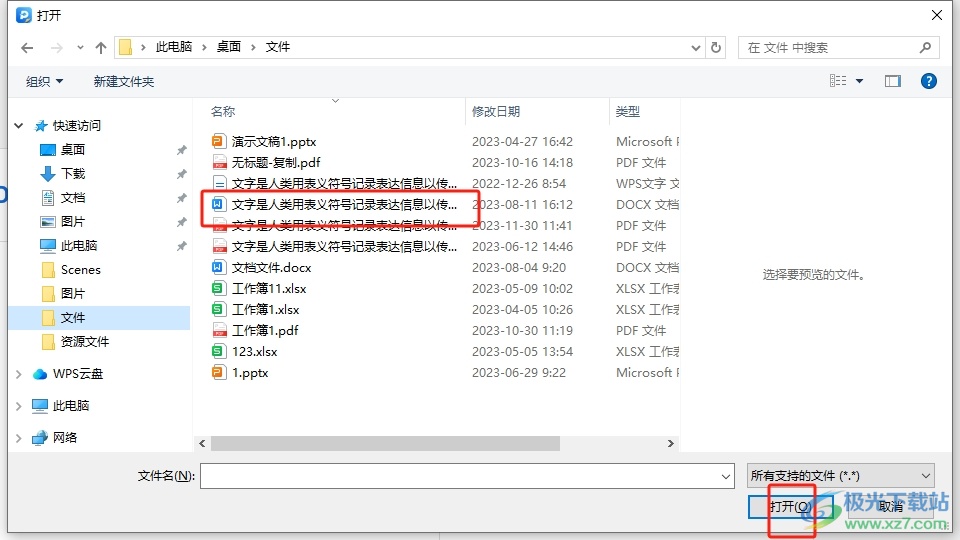Image resolution: width=960 pixels, height=540 pixels.
Task: Click the pptx icon of 演示文稿1.pptx
Action: [219, 141]
